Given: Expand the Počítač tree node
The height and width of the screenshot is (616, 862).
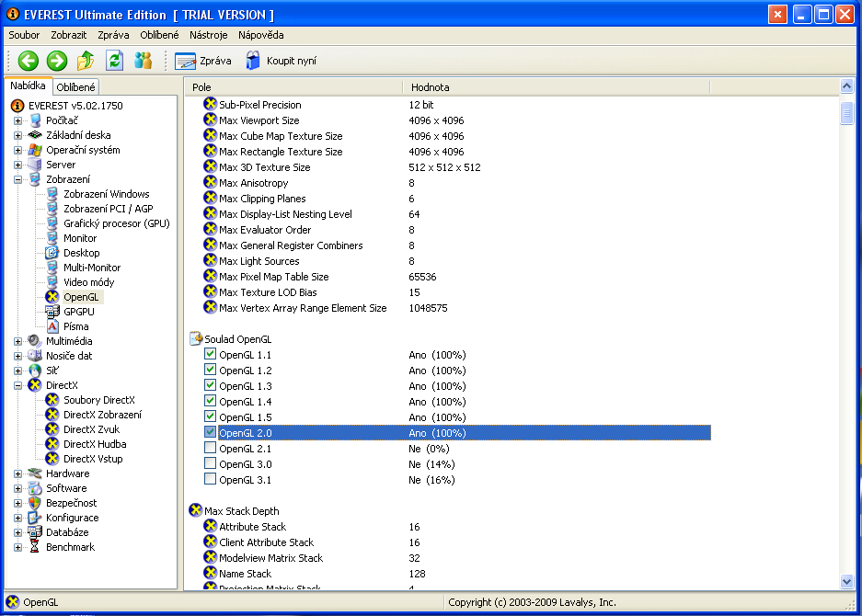Looking at the screenshot, I should (x=17, y=120).
